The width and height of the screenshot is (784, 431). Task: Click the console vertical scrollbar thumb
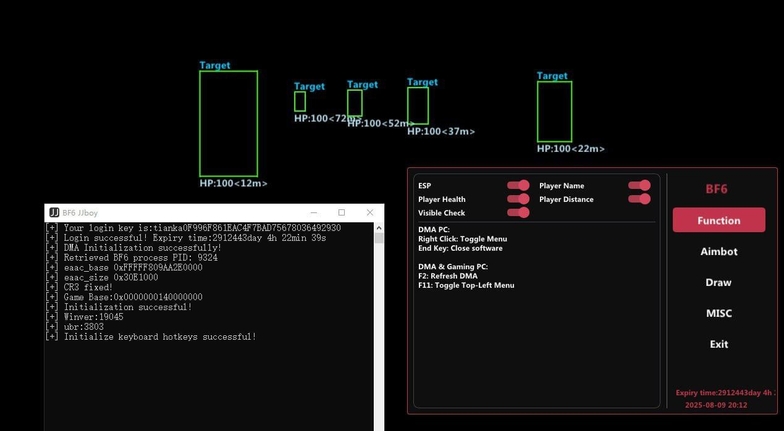(379, 238)
